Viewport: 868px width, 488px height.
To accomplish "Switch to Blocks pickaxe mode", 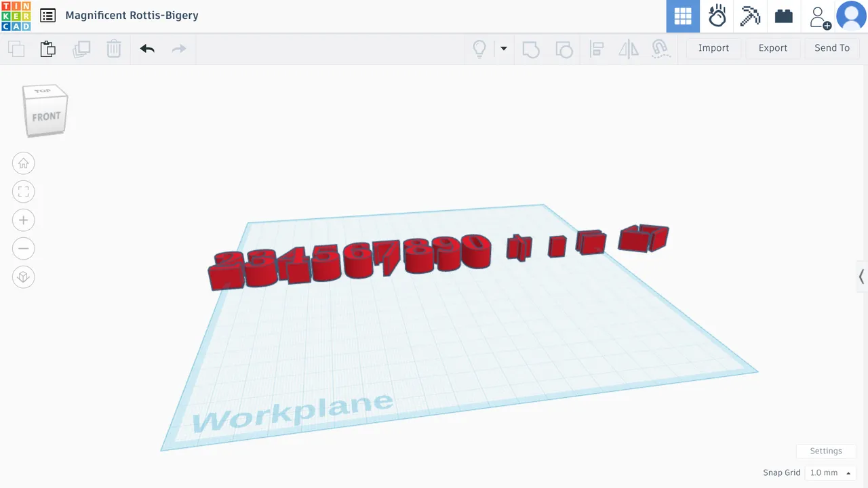I will click(750, 16).
